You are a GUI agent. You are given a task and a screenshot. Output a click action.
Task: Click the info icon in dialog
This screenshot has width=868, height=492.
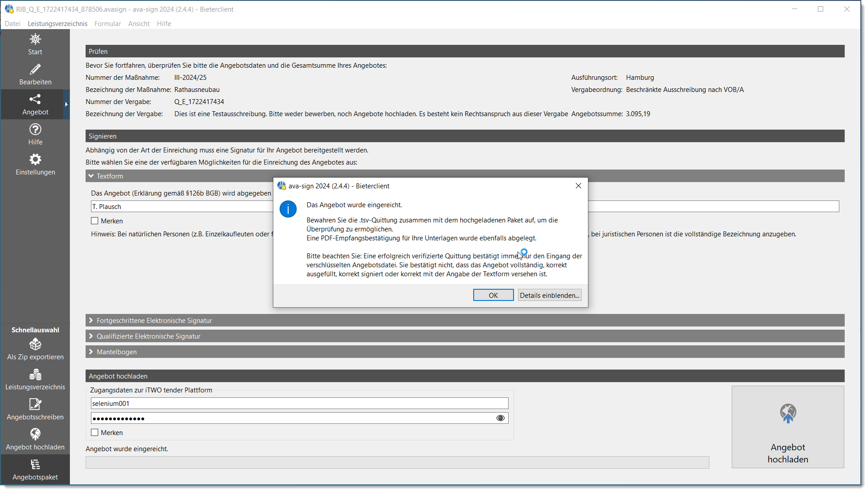click(288, 209)
